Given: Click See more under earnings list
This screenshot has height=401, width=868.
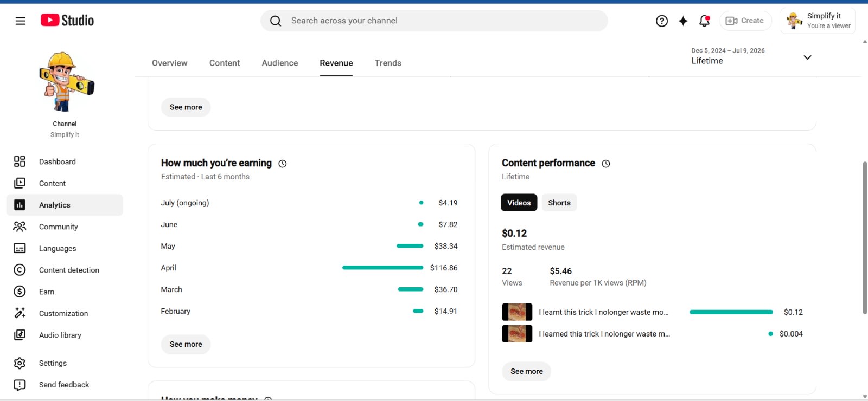Looking at the screenshot, I should click(186, 344).
